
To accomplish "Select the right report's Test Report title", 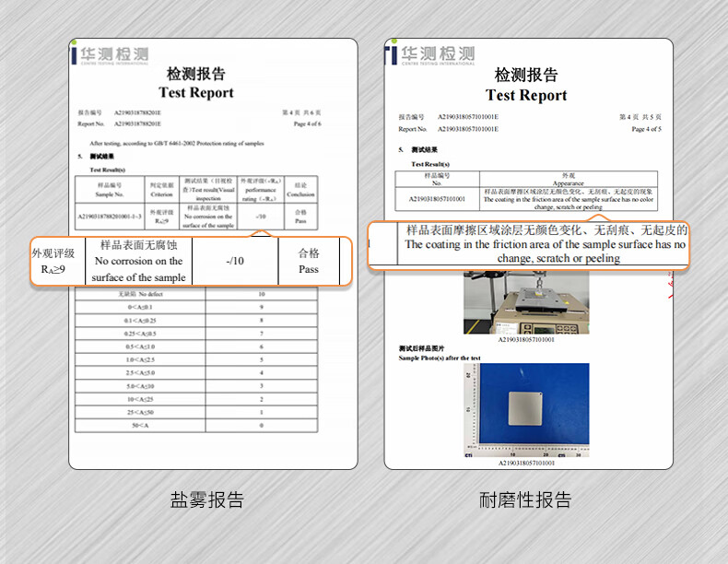I will coord(526,95).
